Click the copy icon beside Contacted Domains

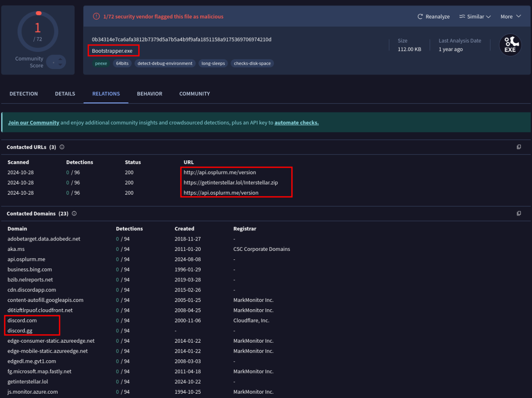pos(519,213)
